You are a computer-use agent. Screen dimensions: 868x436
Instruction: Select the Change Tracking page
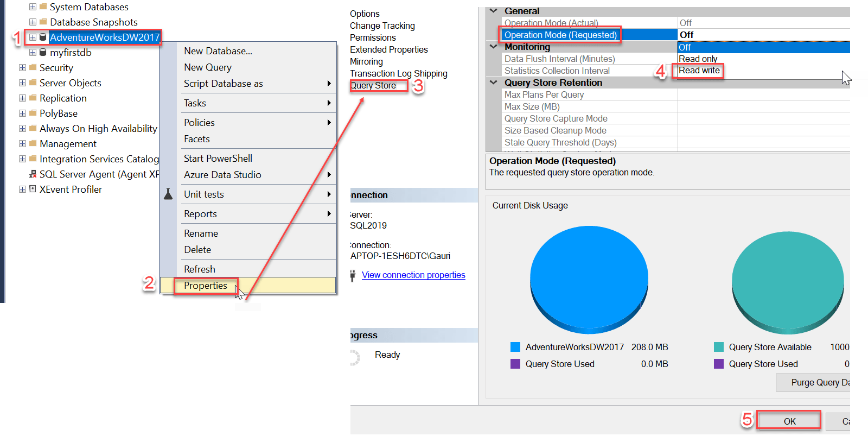pyautogui.click(x=382, y=26)
